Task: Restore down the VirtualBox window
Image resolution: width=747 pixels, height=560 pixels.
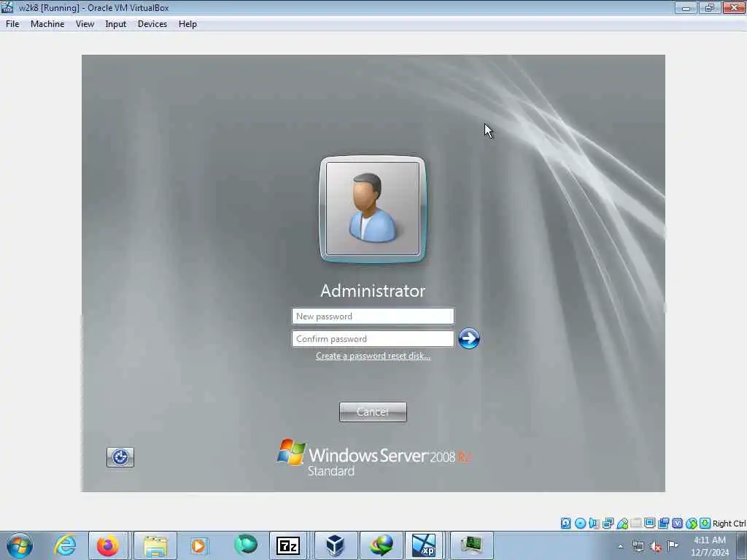Action: [710, 7]
